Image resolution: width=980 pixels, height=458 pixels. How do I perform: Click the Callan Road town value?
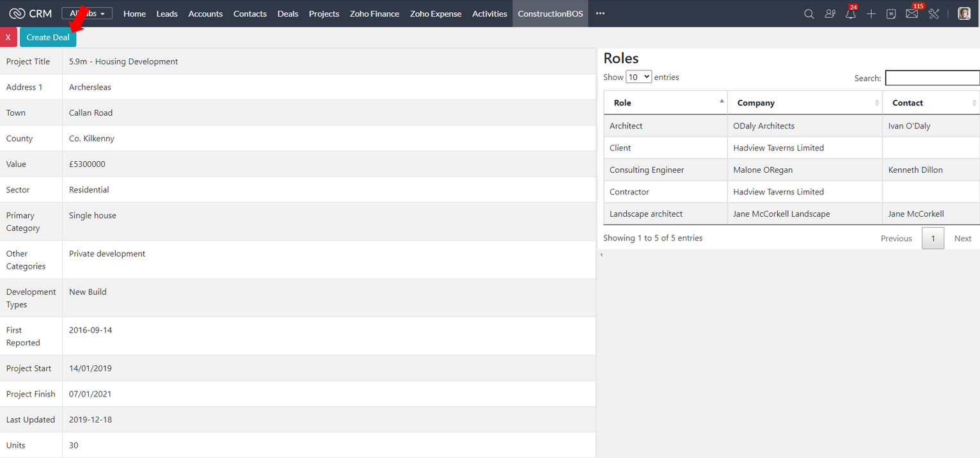click(91, 113)
